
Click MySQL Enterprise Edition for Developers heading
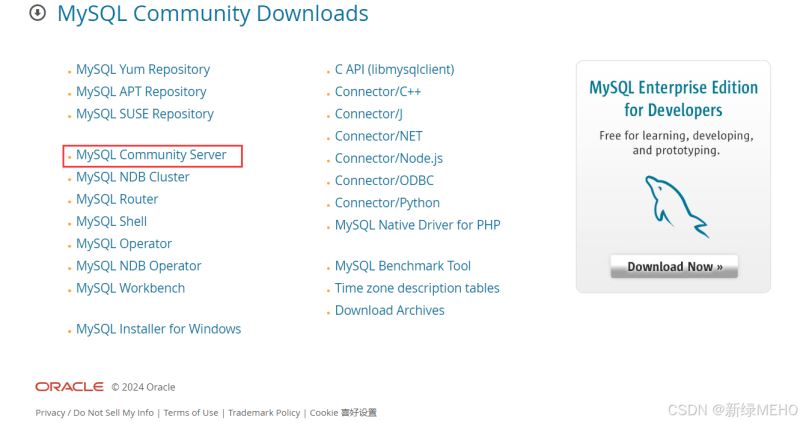click(673, 98)
